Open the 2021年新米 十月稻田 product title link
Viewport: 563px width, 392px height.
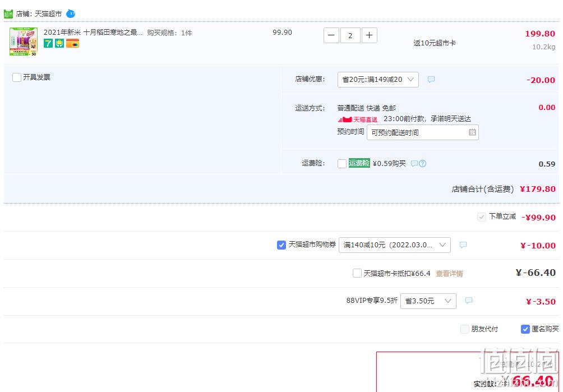click(93, 33)
